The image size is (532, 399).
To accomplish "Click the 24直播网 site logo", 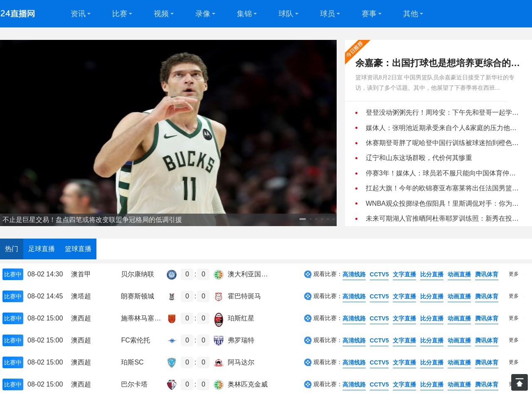I will [18, 13].
